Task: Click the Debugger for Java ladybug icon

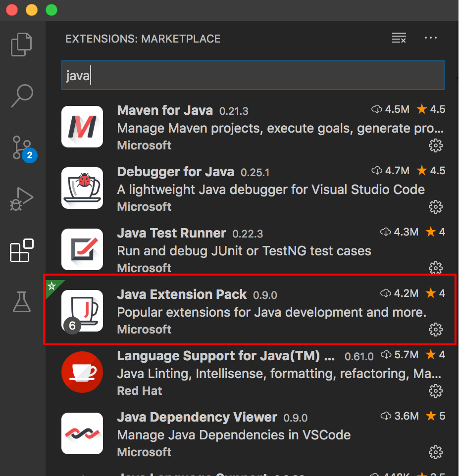Action: coord(82,188)
